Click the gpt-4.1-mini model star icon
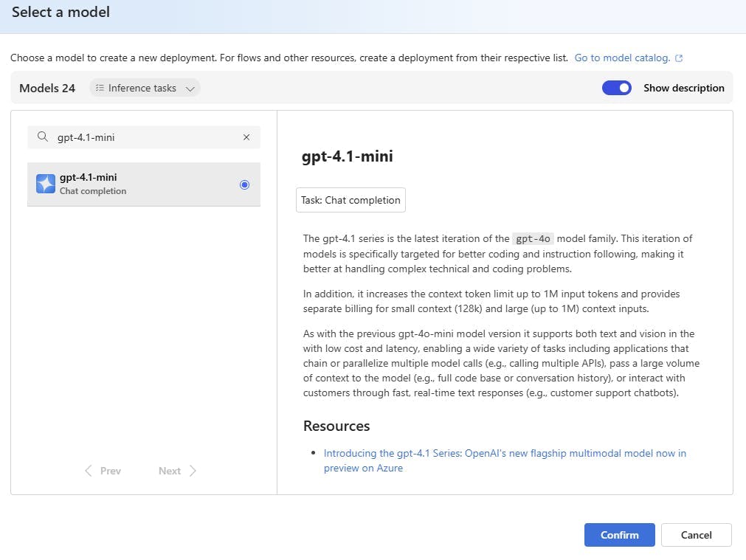The width and height of the screenshot is (746, 560). point(46,184)
